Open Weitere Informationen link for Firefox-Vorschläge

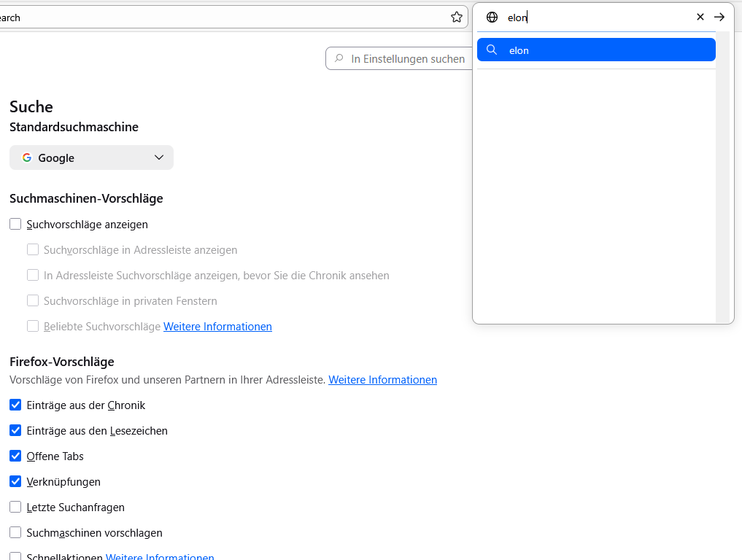click(382, 380)
